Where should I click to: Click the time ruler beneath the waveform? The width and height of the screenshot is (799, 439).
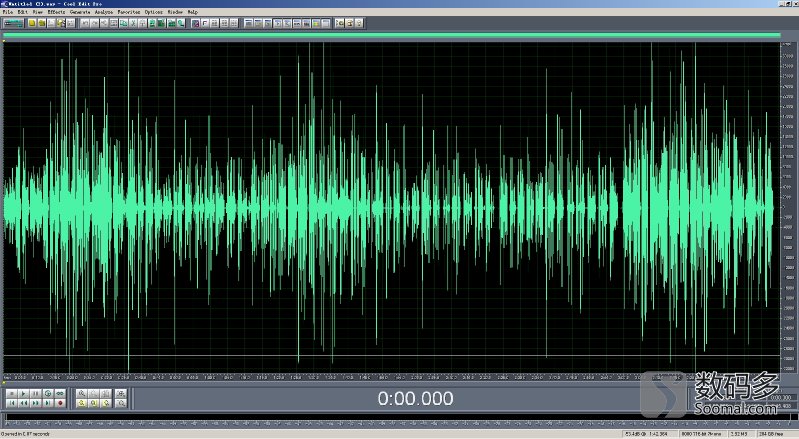tap(390, 377)
